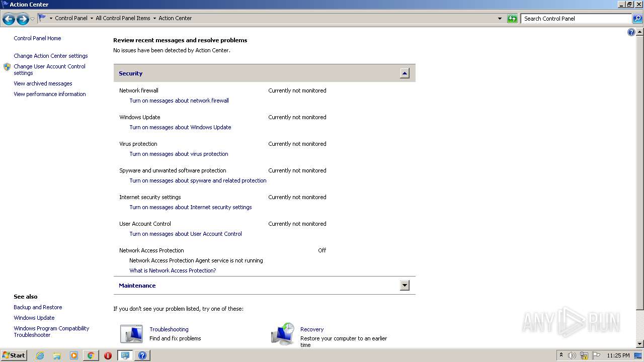Click the Recovery icon
Viewport: 644px width, 362px height.
click(283, 334)
